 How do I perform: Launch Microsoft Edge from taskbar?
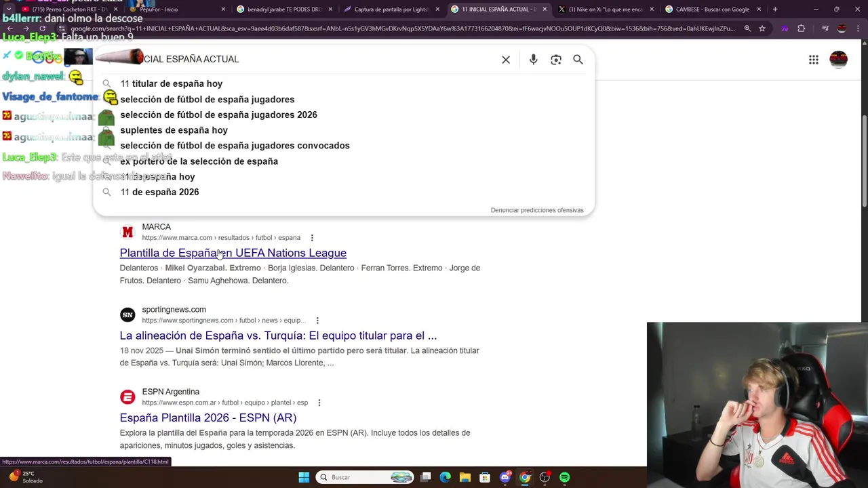(x=445, y=477)
